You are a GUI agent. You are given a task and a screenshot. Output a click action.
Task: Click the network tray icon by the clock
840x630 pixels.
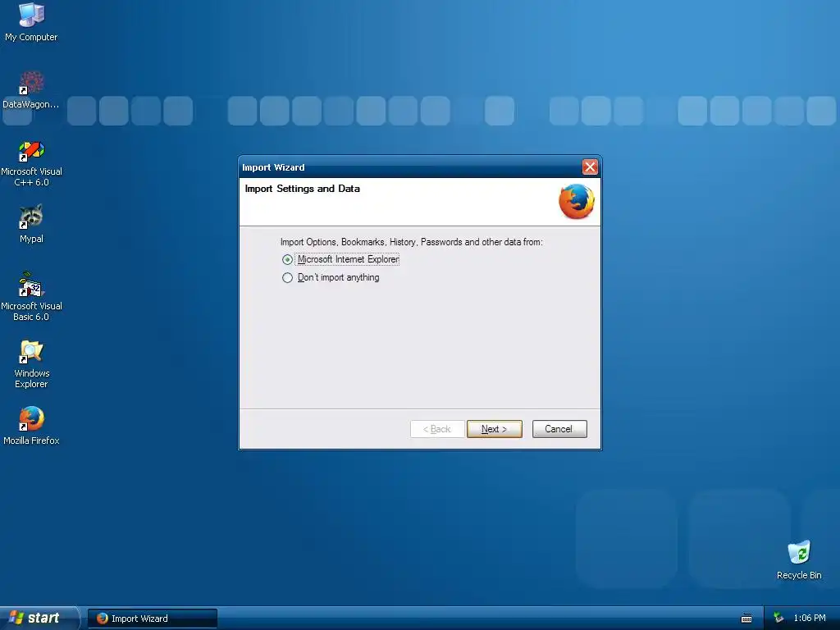tap(778, 619)
